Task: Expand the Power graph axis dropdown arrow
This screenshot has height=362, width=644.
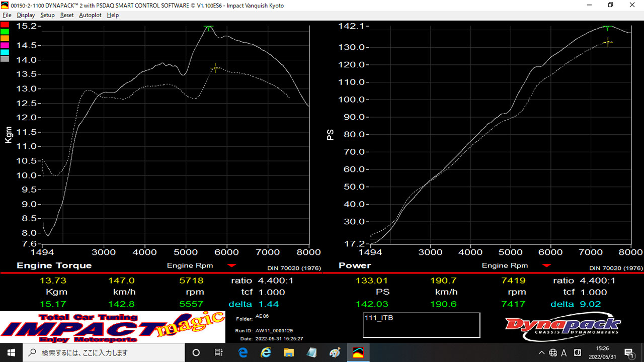Action: pyautogui.click(x=546, y=265)
